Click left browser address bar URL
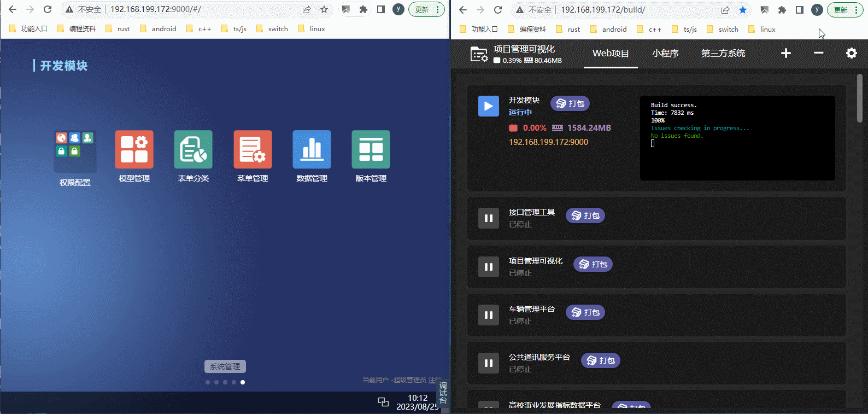 [x=156, y=9]
